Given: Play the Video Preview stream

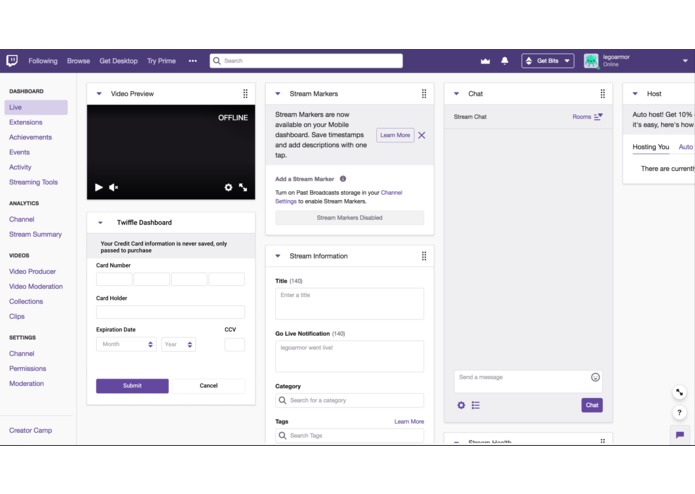Looking at the screenshot, I should pos(98,187).
